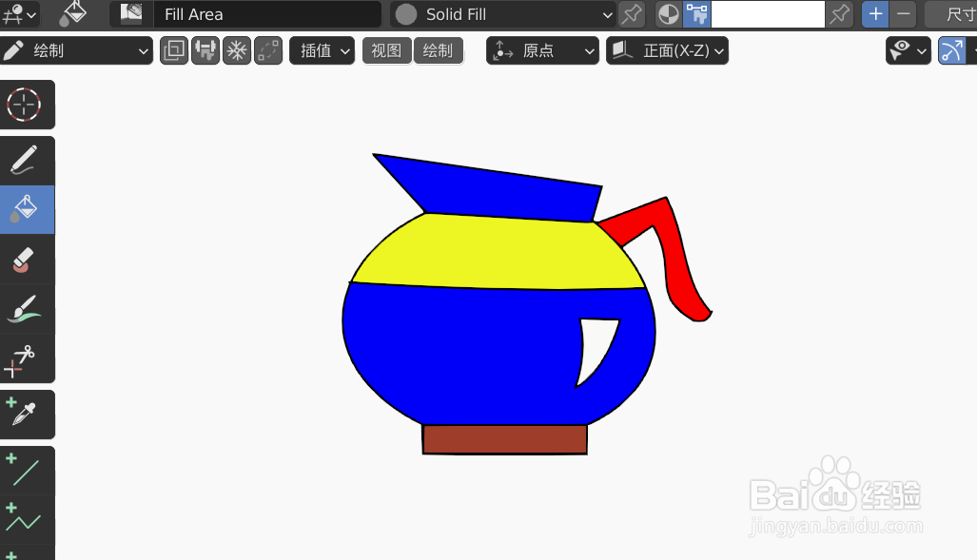Open the 插值 dropdown menu

[322, 50]
